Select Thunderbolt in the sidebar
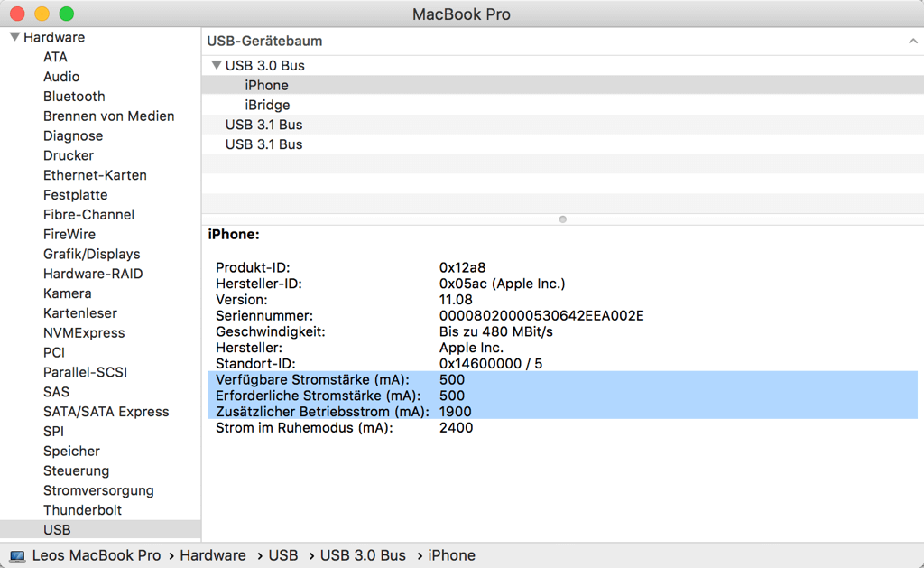Screen dimensions: 924x568 click(82, 510)
